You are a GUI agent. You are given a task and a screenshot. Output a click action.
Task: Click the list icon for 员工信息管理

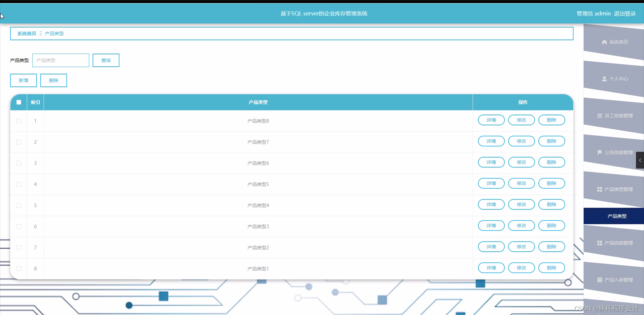click(x=600, y=116)
